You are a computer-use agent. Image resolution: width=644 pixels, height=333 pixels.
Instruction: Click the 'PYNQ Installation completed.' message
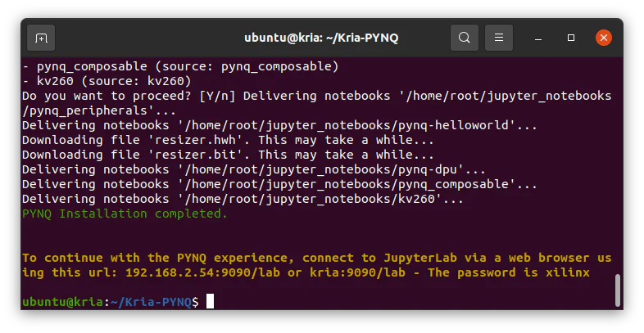(x=125, y=214)
